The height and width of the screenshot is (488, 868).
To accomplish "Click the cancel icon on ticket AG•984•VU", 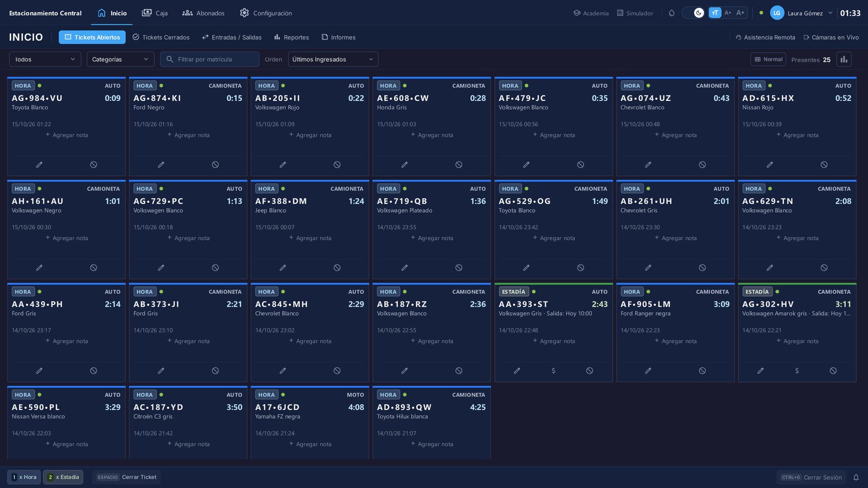I will [93, 164].
